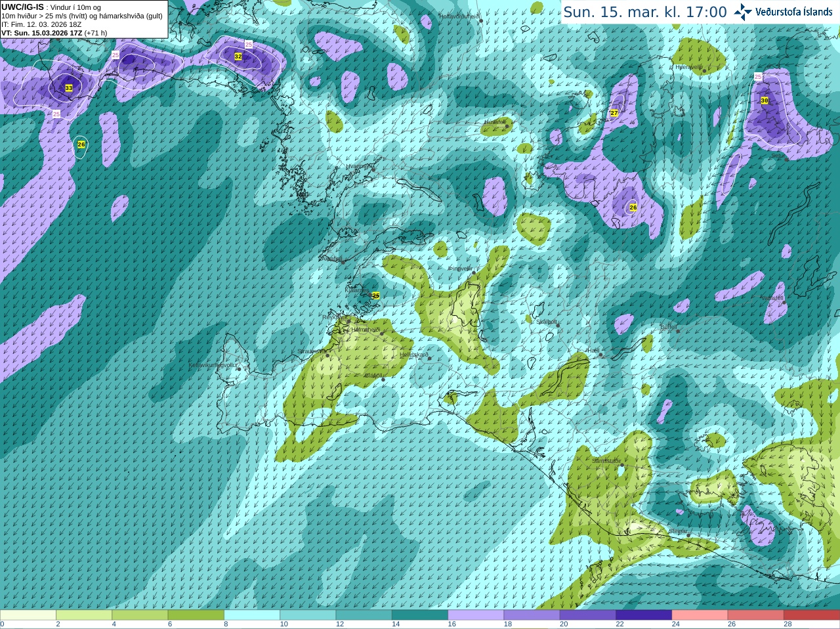Click the IT: Fim. 12. 03. 2026 18Z line
This screenshot has height=629, width=840.
click(x=41, y=24)
